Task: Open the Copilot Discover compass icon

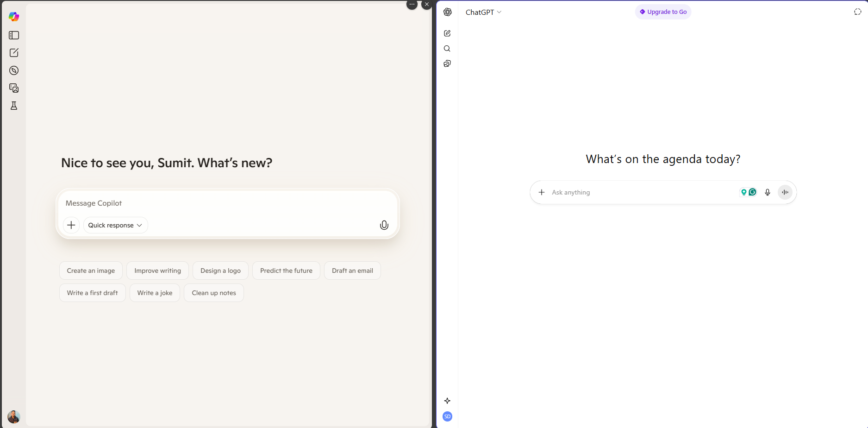Action: 14,70
